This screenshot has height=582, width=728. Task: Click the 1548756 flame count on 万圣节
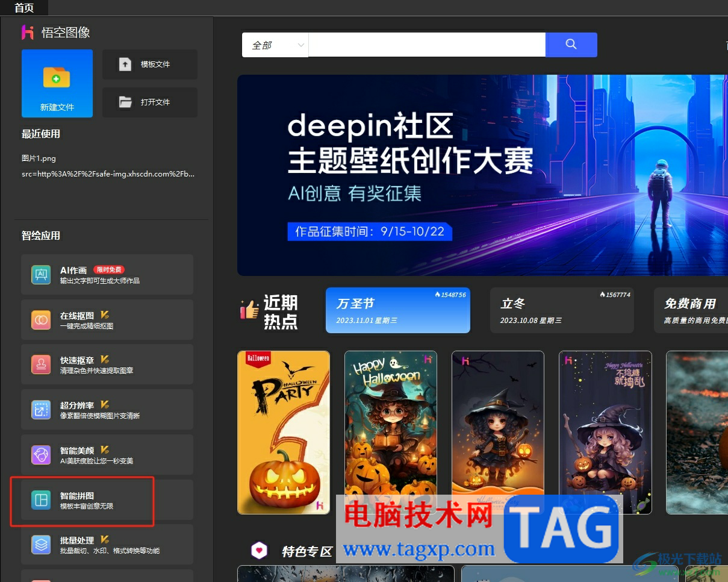450,295
